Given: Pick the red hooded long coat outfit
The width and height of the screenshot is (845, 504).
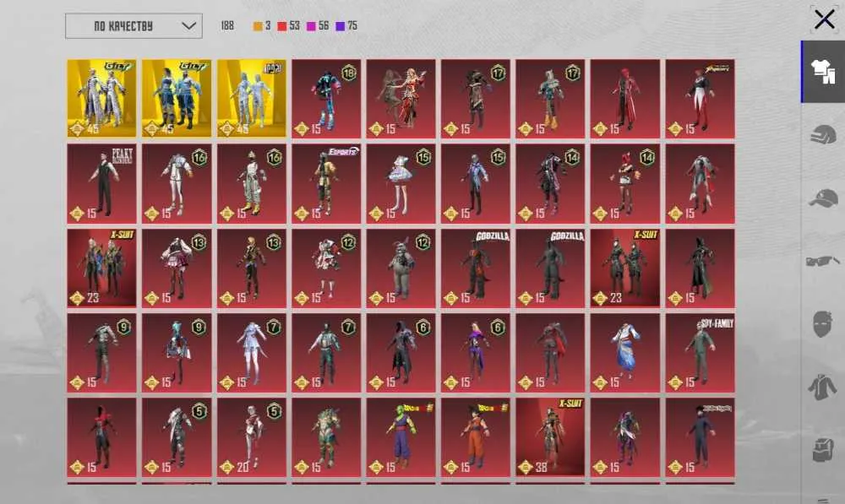Looking at the screenshot, I should tap(625, 99).
